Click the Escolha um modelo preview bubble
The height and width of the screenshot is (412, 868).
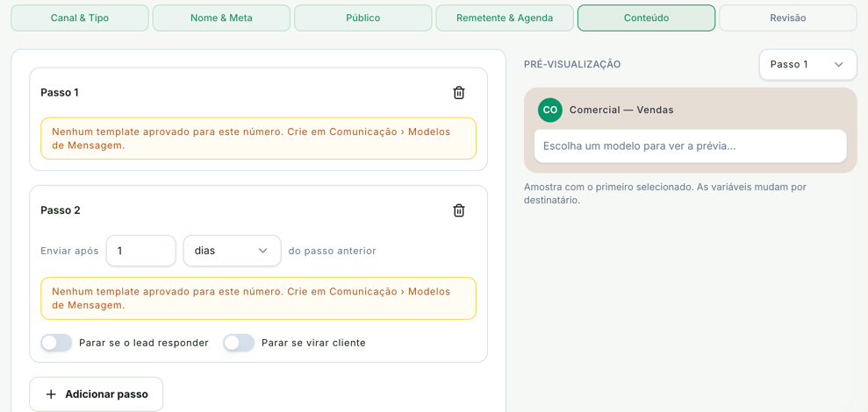(x=691, y=146)
